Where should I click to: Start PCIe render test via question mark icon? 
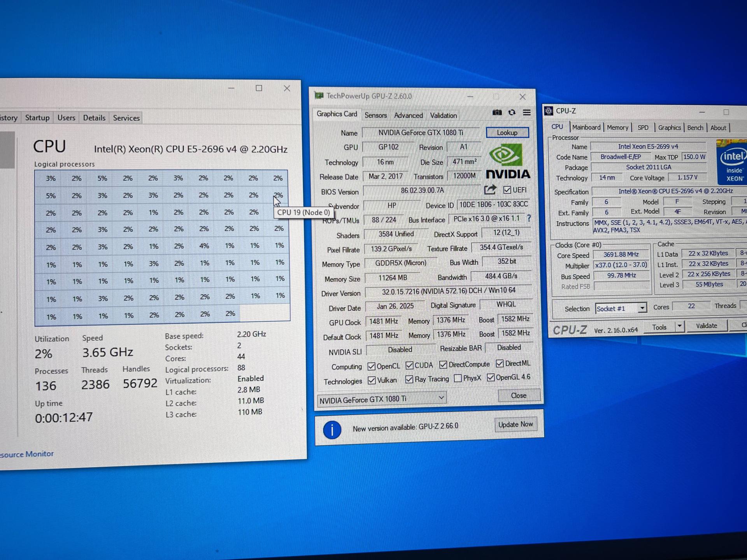[x=530, y=219]
